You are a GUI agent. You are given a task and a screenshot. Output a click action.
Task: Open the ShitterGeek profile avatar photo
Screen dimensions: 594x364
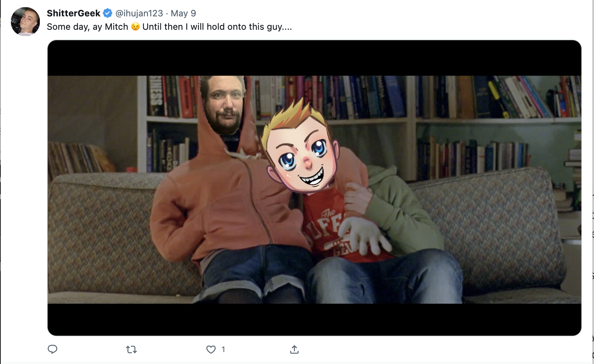click(x=25, y=22)
